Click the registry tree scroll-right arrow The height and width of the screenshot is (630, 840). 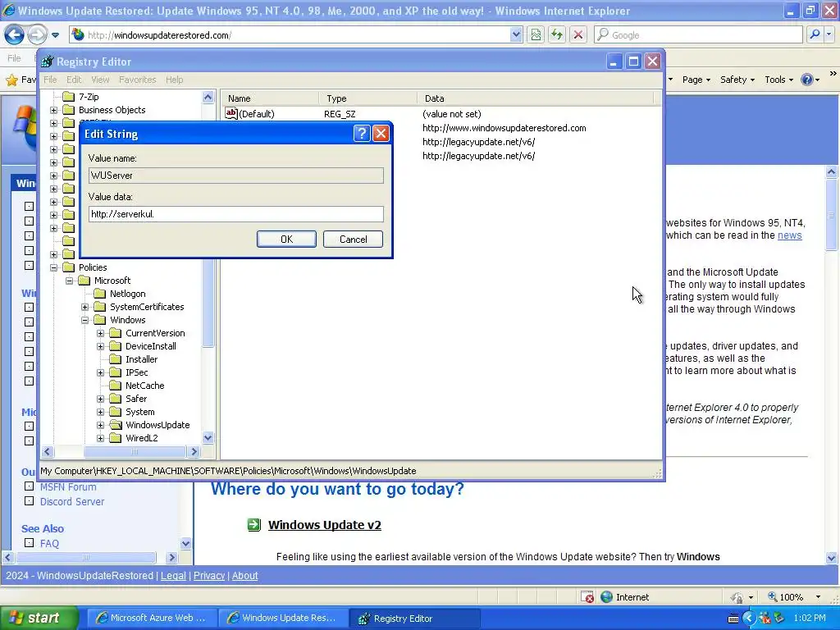tap(194, 452)
